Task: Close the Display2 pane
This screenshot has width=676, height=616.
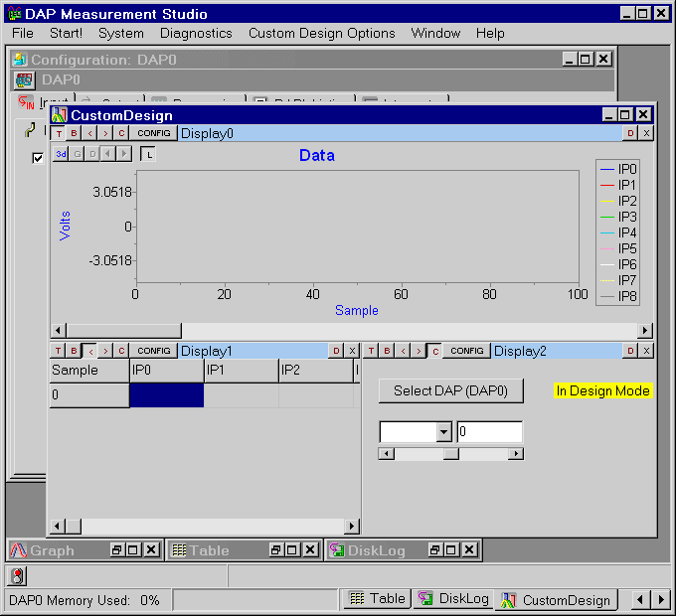Action: [x=646, y=351]
